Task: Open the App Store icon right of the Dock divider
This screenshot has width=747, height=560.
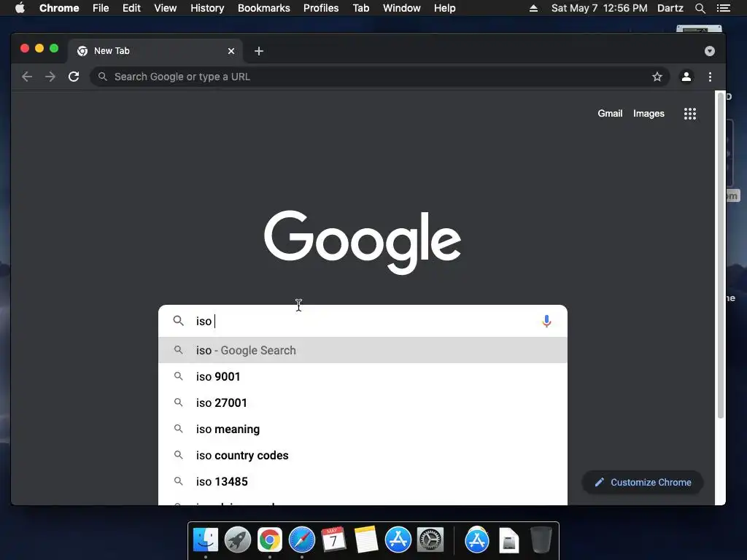Action: click(x=477, y=540)
